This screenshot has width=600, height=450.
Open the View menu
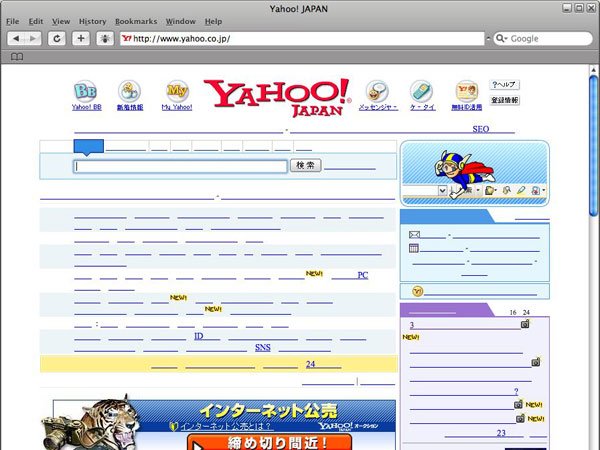(x=61, y=21)
